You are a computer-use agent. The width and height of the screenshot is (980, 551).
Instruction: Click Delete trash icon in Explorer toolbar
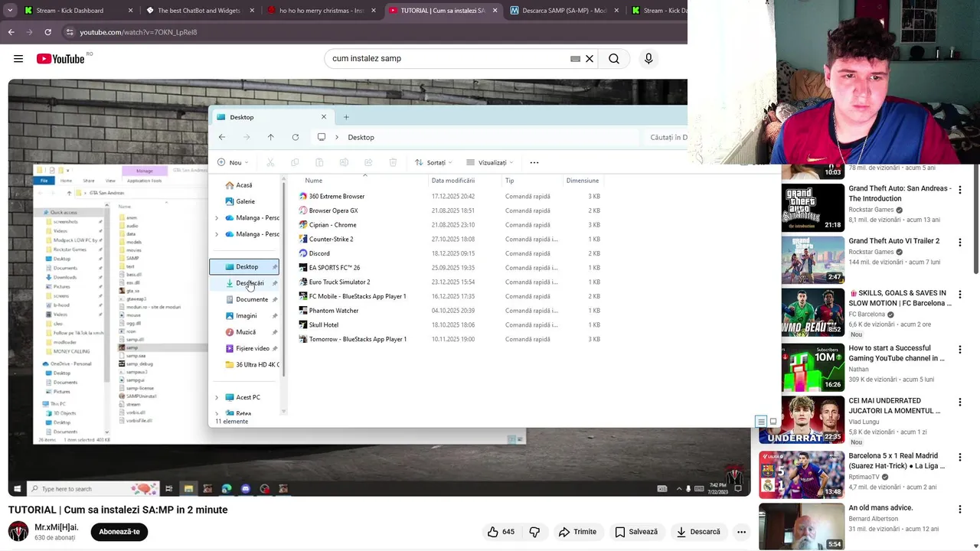[x=393, y=162]
